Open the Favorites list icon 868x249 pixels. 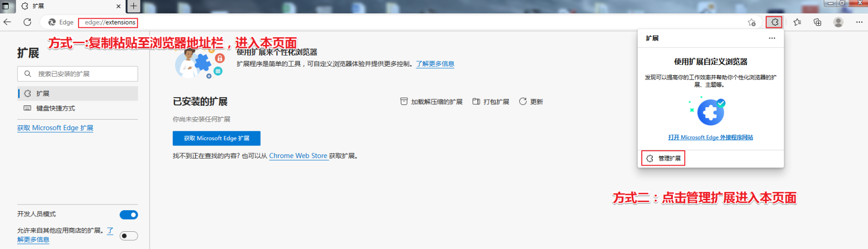(797, 22)
